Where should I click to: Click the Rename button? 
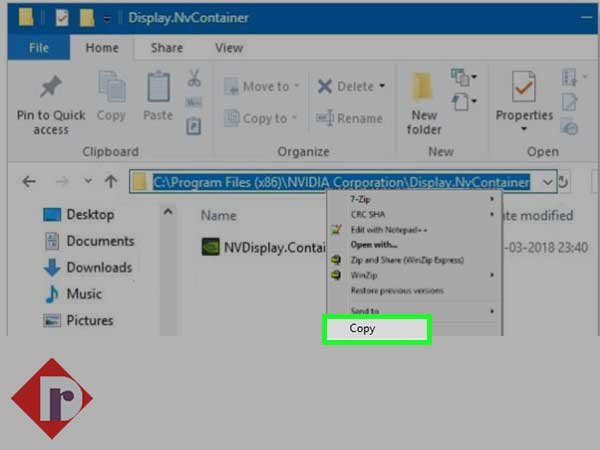(349, 118)
